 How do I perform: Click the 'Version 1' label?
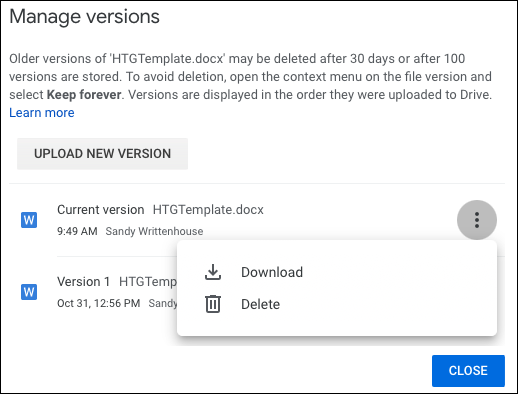(83, 282)
